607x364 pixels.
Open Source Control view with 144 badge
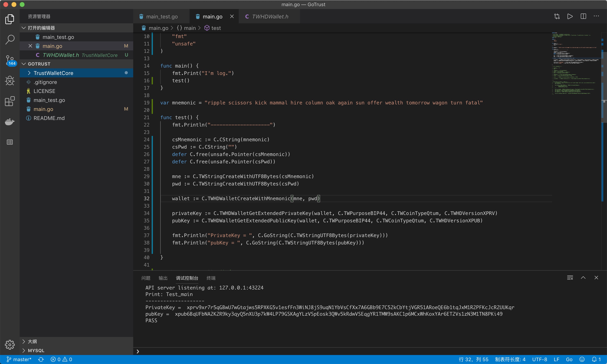pos(10,60)
